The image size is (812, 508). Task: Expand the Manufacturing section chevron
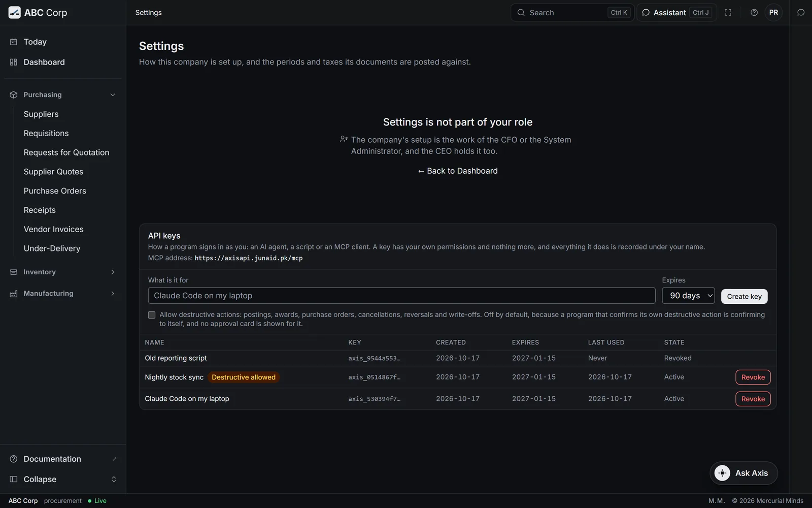coord(113,294)
